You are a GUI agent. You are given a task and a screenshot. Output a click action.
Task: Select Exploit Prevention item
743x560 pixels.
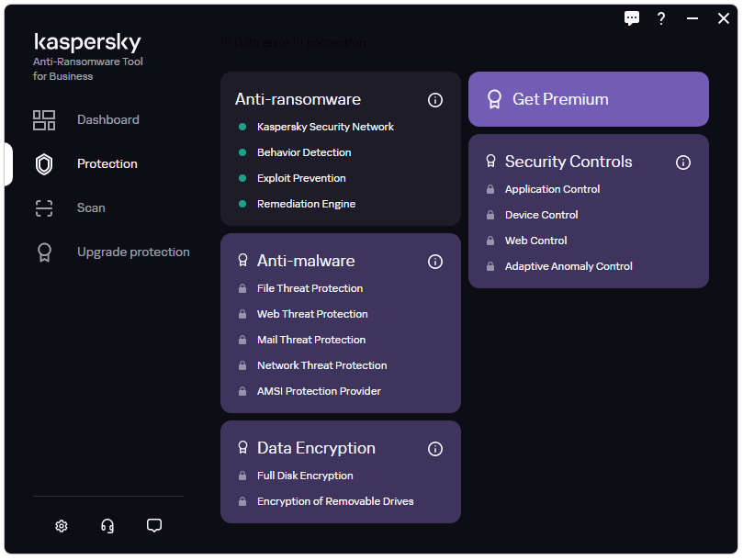tap(301, 178)
